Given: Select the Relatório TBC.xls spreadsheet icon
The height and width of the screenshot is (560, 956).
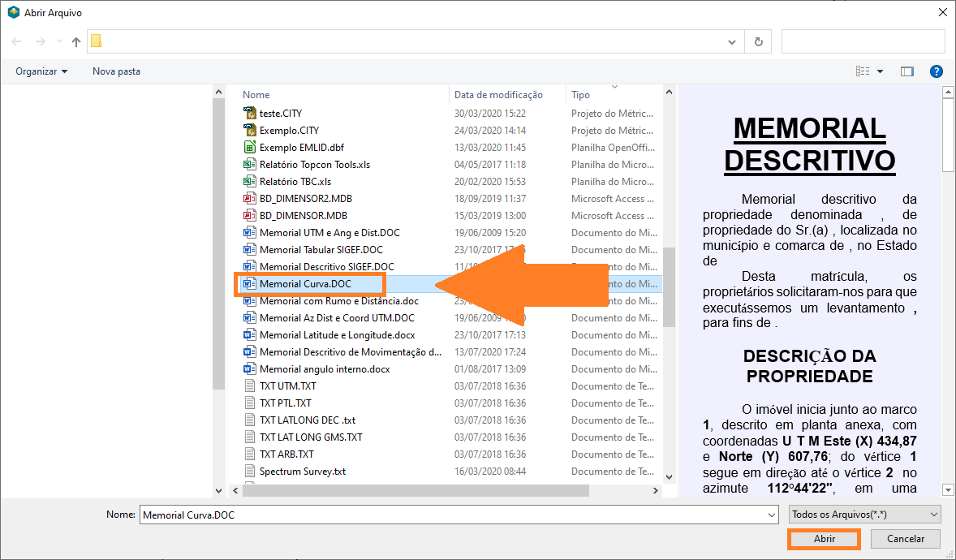Looking at the screenshot, I should click(x=250, y=182).
